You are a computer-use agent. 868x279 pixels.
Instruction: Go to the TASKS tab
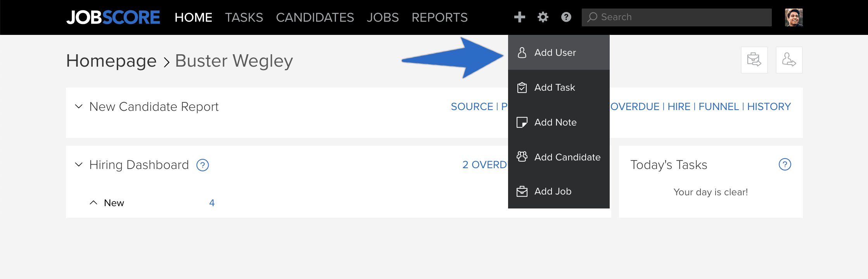pos(244,17)
